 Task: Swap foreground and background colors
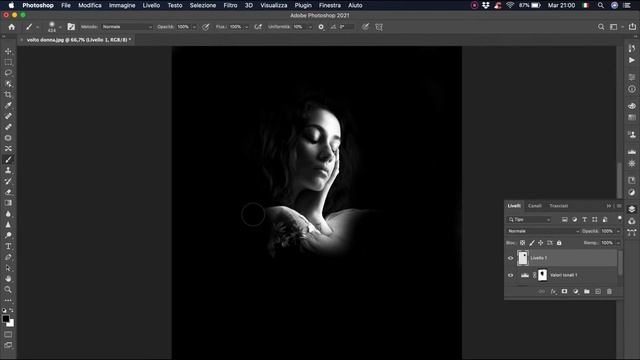[11, 311]
